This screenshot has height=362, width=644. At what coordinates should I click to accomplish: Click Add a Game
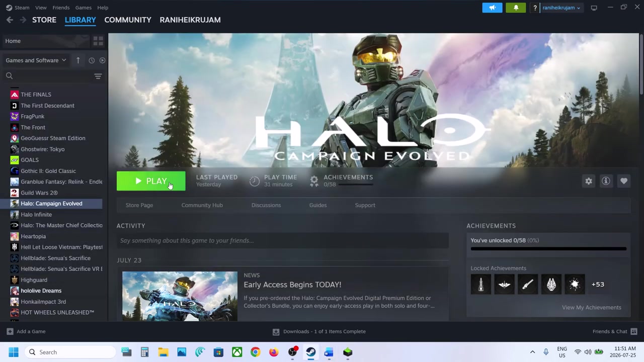pos(26,331)
